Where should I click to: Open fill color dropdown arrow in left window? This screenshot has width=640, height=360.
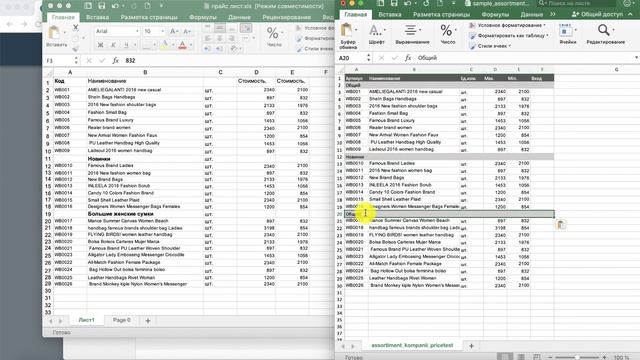pos(173,45)
